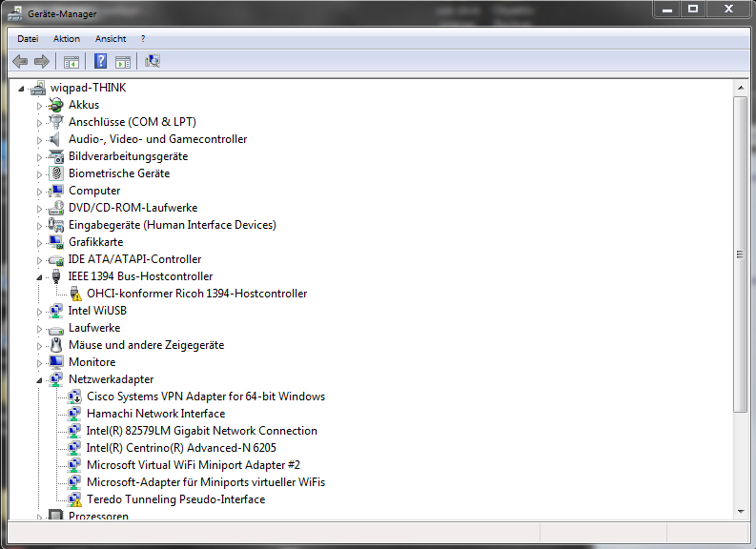
Task: Click the Eingabegeräte (Human Interface Devices) label
Action: [x=173, y=225]
